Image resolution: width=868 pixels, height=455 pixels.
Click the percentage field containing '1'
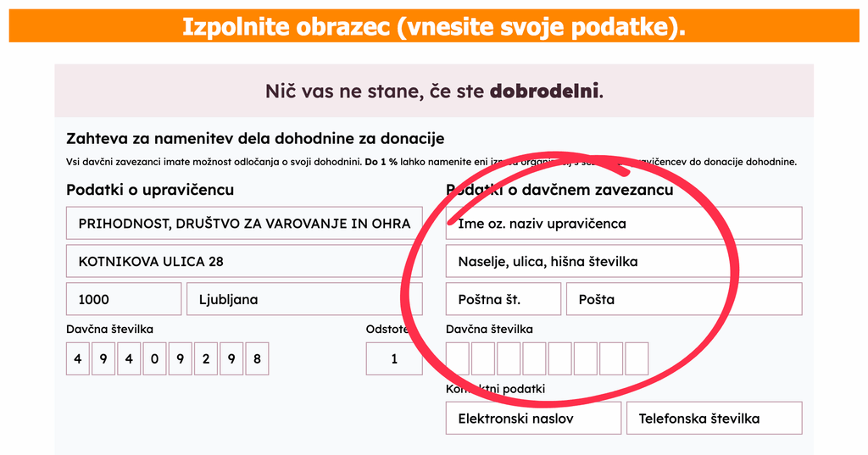(x=394, y=358)
